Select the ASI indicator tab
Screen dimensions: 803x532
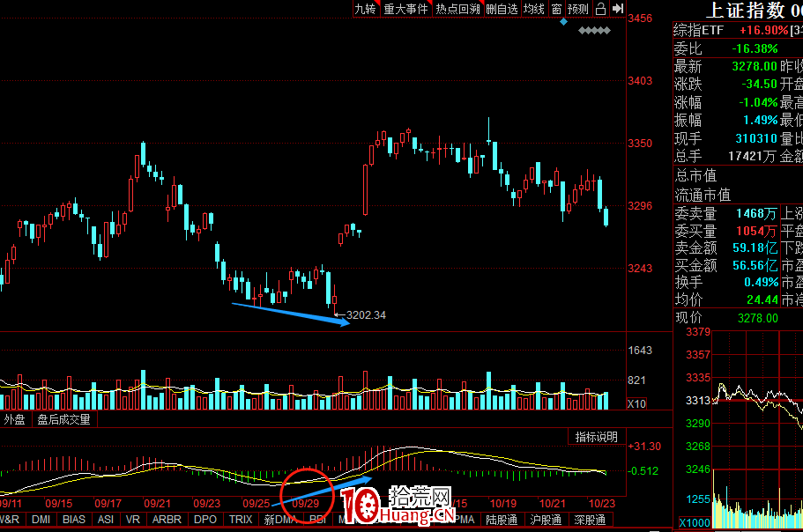(x=106, y=519)
